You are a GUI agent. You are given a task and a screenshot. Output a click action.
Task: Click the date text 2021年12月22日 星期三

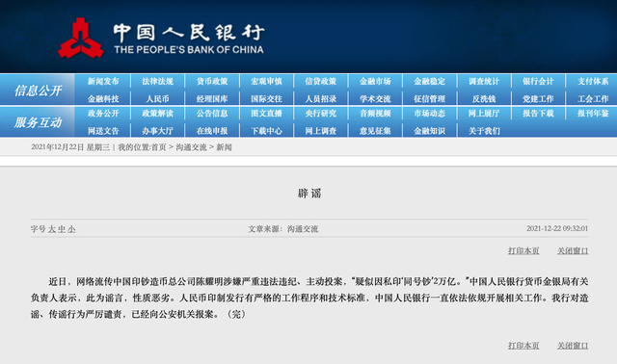tap(70, 147)
